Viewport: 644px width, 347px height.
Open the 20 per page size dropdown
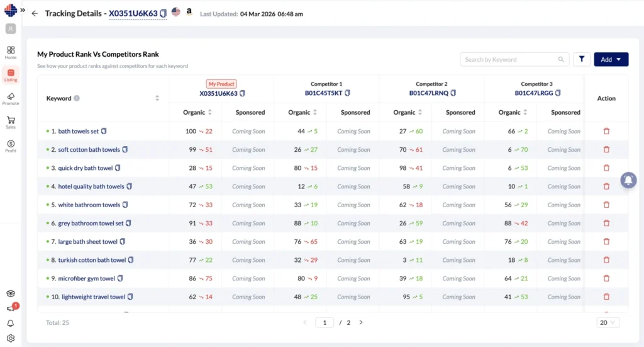[x=608, y=322]
